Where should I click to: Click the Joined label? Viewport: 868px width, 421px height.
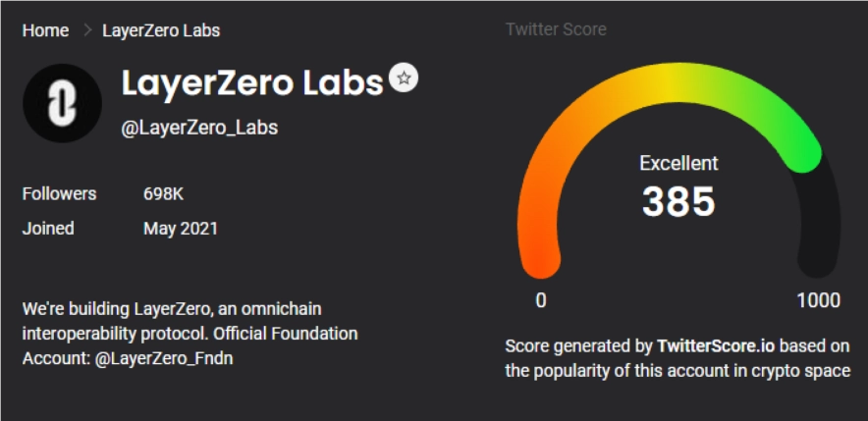tap(48, 229)
